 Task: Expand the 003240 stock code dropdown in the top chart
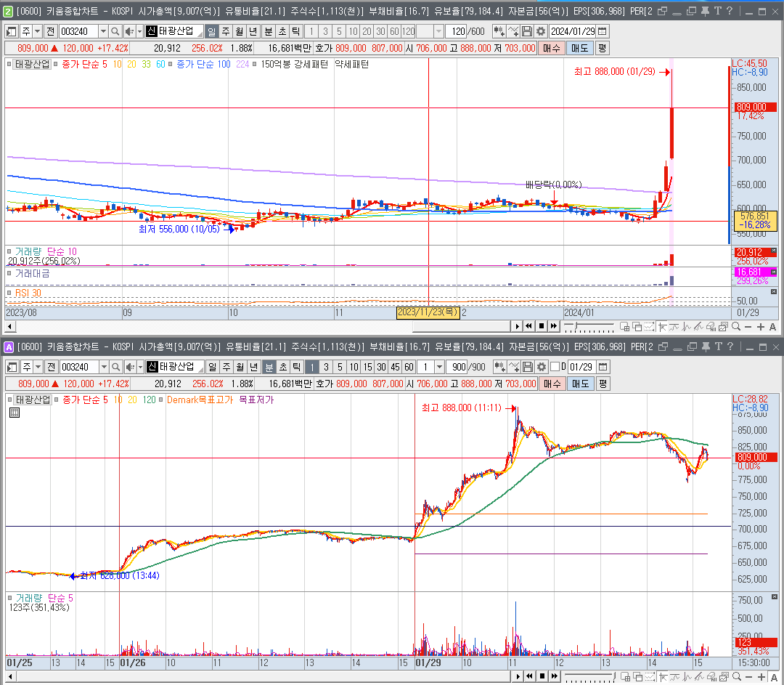103,31
